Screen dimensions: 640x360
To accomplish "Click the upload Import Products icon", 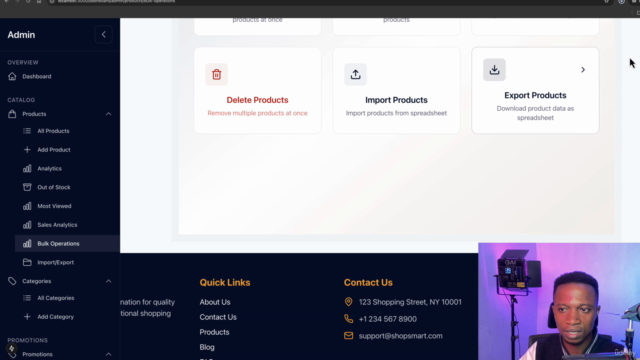I will (355, 74).
